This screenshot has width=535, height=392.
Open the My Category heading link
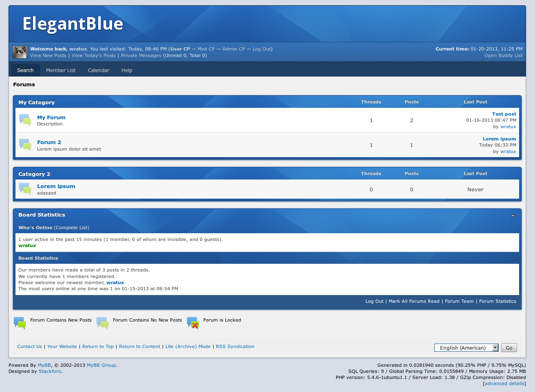[36, 102]
